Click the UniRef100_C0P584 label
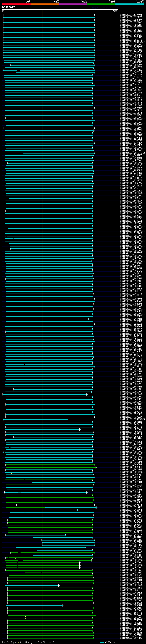This screenshot has height=644, width=146. 131,482
